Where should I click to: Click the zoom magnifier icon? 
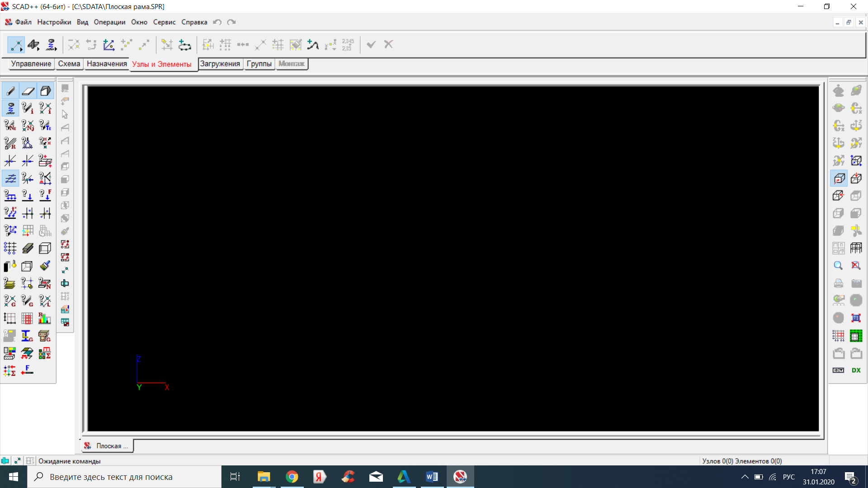pyautogui.click(x=839, y=266)
